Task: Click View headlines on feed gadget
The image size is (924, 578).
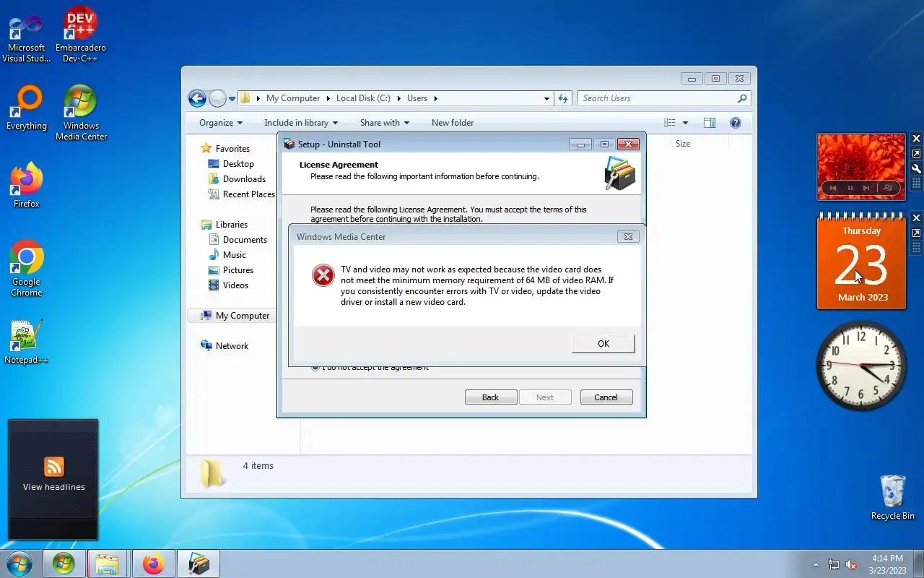Action: pyautogui.click(x=53, y=487)
